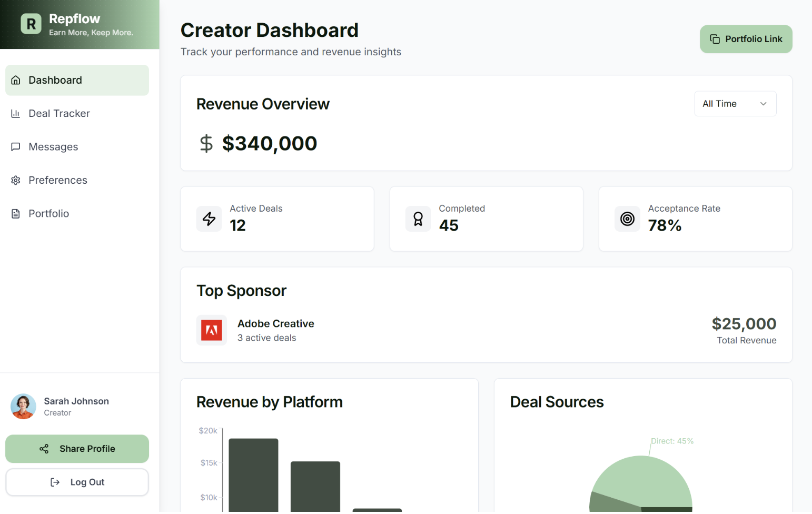Copy the Portfolio Link button

(x=746, y=39)
